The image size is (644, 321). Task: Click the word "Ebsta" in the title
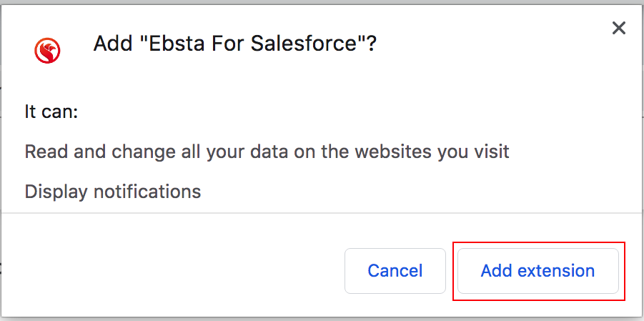pyautogui.click(x=172, y=44)
